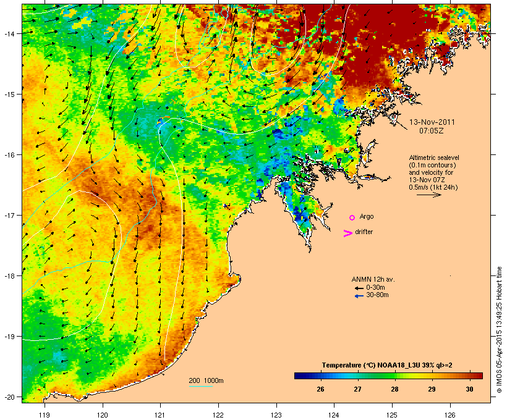Click the magenta Argo circle marker in the legend

[352, 217]
